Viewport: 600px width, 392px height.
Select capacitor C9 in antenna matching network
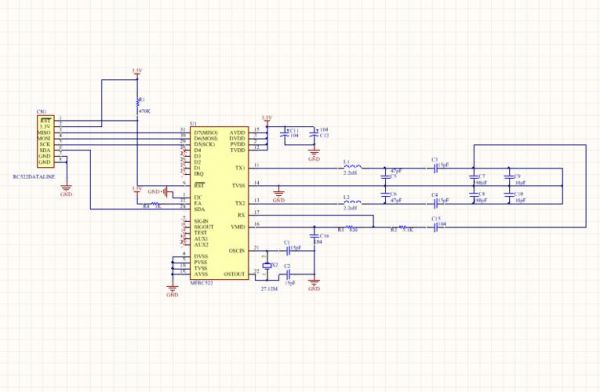pos(509,177)
